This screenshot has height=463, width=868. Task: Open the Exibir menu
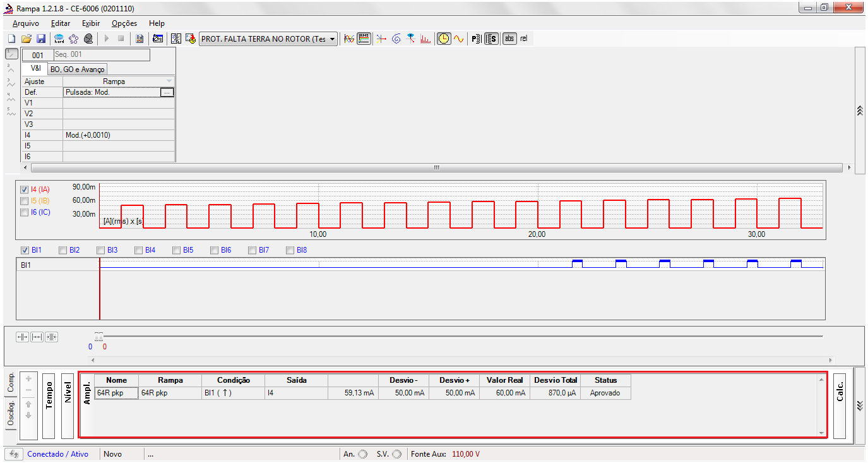pyautogui.click(x=91, y=23)
